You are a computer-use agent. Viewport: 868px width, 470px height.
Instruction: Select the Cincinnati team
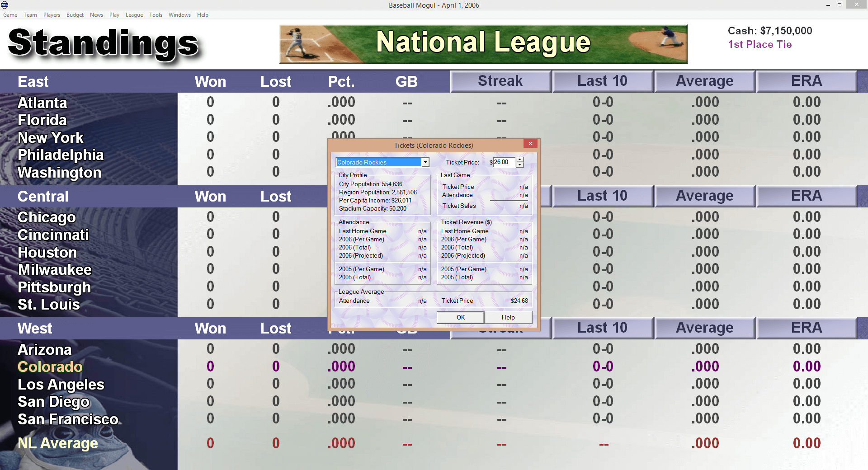point(53,235)
